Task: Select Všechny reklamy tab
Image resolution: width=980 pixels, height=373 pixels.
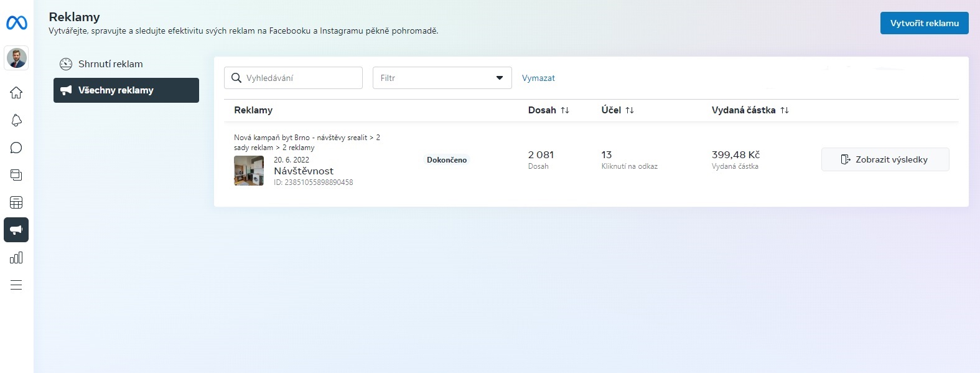Action: (x=126, y=90)
